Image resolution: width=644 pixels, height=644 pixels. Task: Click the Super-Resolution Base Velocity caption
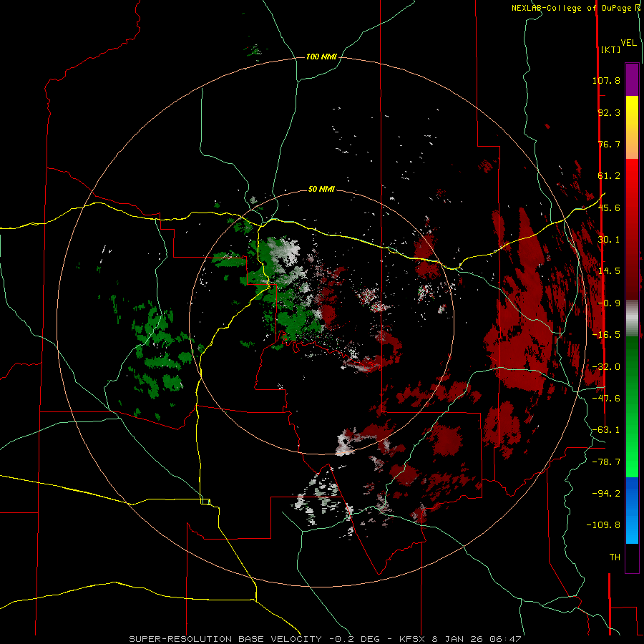tap(326, 639)
